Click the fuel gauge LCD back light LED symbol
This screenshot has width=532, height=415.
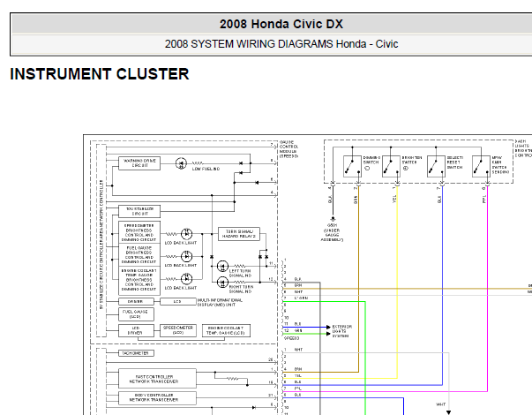coord(186,256)
